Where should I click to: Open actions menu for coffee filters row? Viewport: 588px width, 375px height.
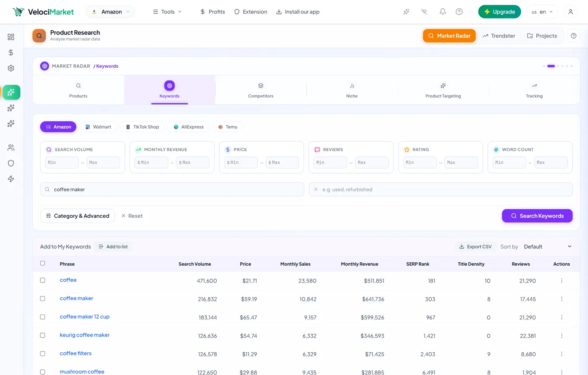[562, 354]
